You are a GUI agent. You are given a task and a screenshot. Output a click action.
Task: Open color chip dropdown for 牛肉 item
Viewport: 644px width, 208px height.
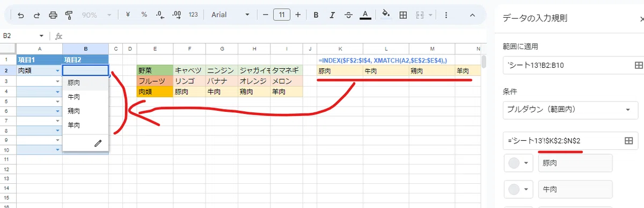point(519,189)
